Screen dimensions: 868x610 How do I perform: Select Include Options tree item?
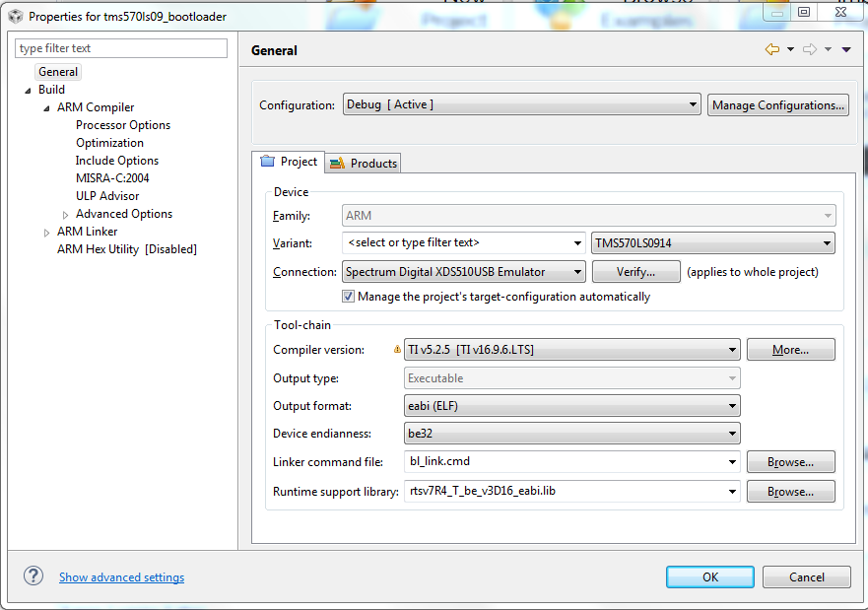[x=117, y=161]
